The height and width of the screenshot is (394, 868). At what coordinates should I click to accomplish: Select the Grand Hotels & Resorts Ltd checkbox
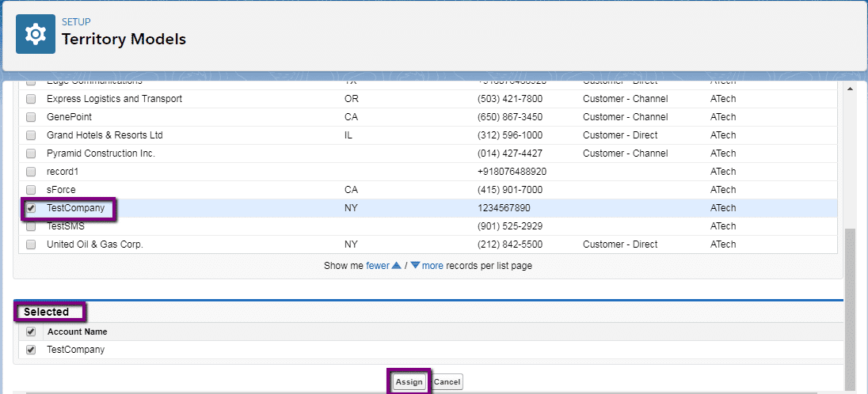(31, 135)
